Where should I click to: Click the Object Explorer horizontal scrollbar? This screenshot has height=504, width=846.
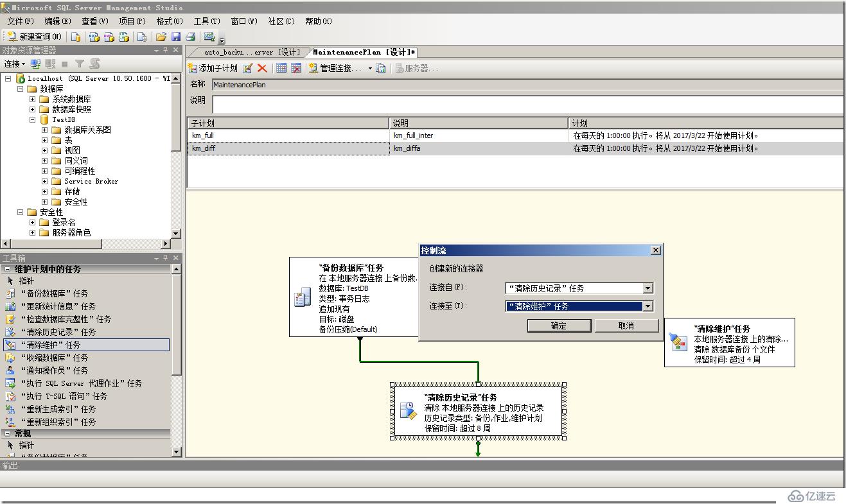coord(86,244)
